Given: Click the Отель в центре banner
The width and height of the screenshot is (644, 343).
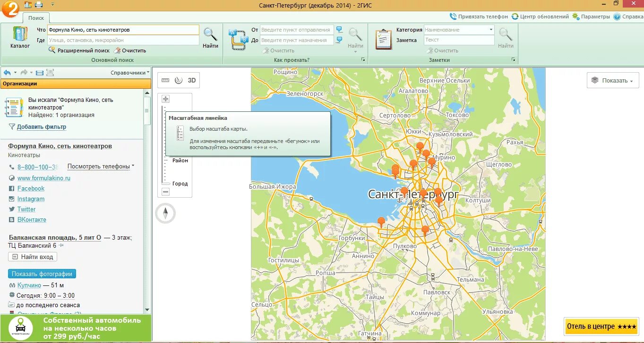Looking at the screenshot, I should (x=601, y=326).
